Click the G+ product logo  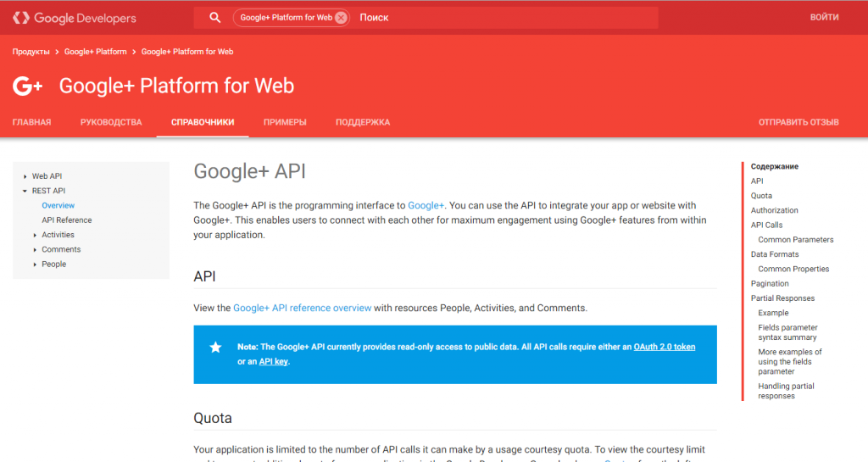coord(28,86)
